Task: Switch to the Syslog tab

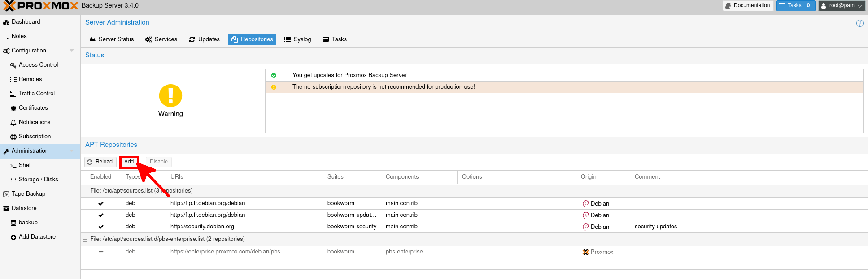Action: pyautogui.click(x=298, y=39)
